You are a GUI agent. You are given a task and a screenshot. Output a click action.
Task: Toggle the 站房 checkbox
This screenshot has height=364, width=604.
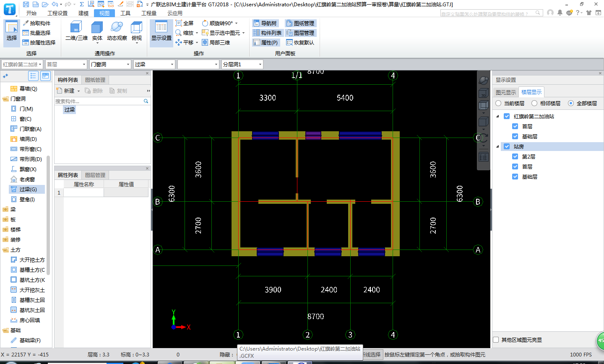[507, 146]
